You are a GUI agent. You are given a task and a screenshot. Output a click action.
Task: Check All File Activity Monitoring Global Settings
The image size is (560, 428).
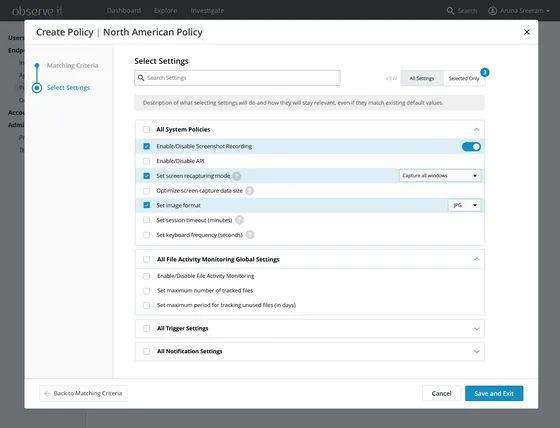coord(146,259)
